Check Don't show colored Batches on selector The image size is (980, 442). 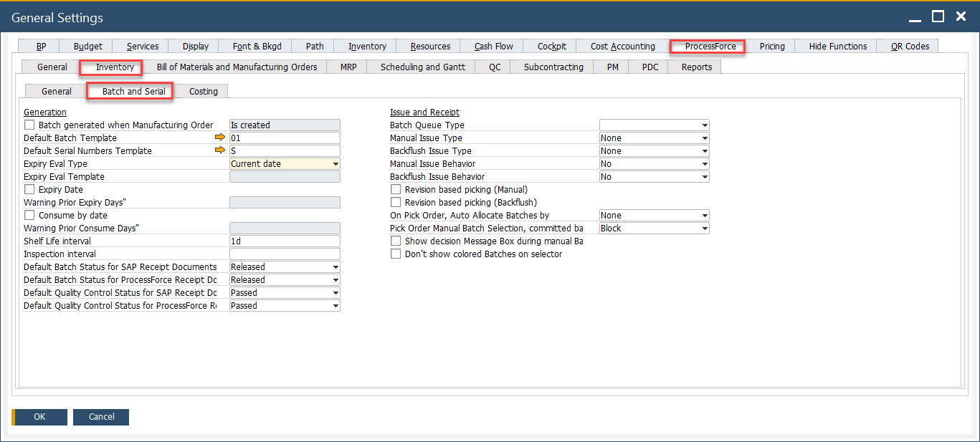(396, 254)
